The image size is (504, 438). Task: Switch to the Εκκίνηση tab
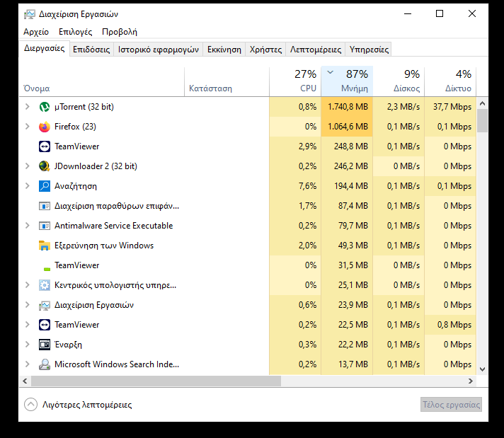click(x=224, y=50)
